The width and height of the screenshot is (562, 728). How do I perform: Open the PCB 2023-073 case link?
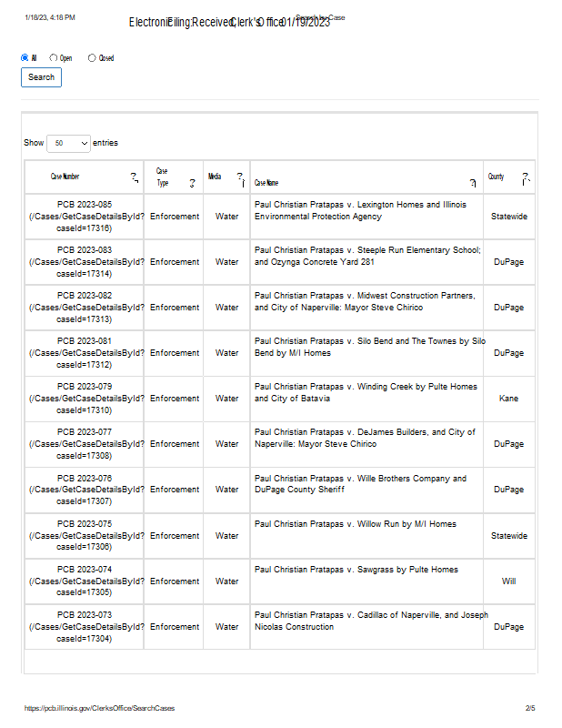point(85,626)
